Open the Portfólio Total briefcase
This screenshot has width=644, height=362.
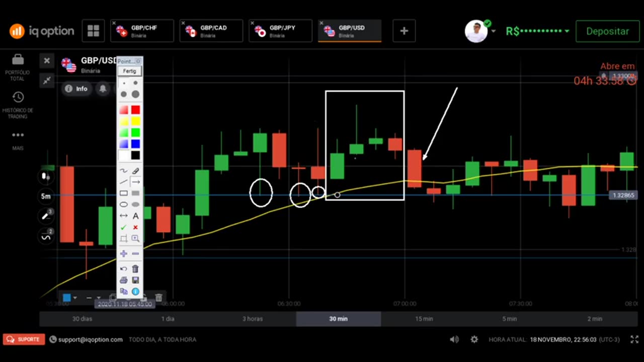pos(18,59)
